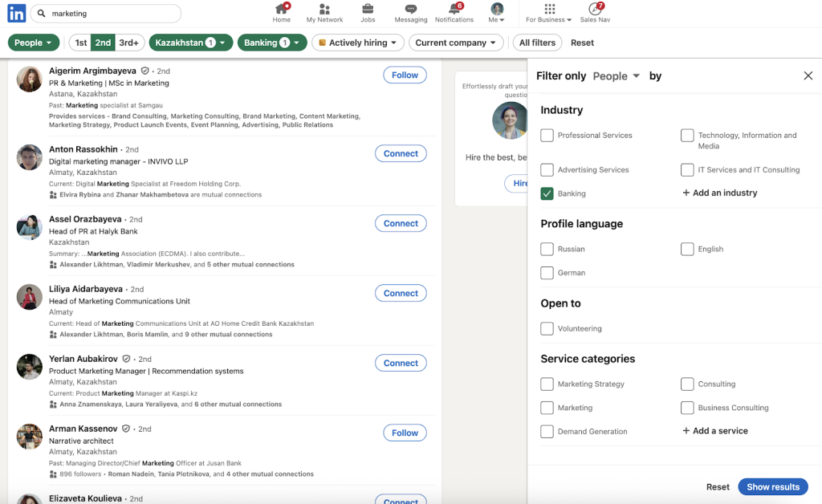Click Anton Rassokhin's profile photo

pyautogui.click(x=30, y=157)
